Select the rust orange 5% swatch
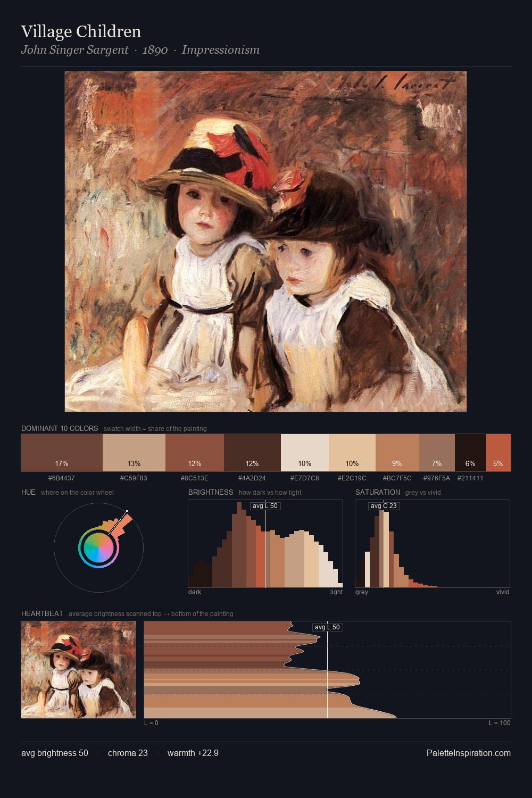 (x=498, y=453)
